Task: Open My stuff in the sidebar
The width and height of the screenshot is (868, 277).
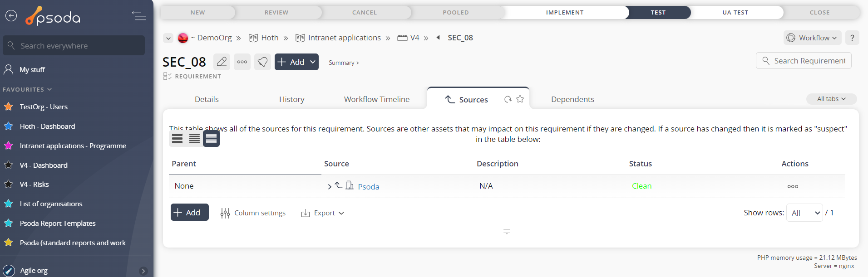Action: (32, 70)
